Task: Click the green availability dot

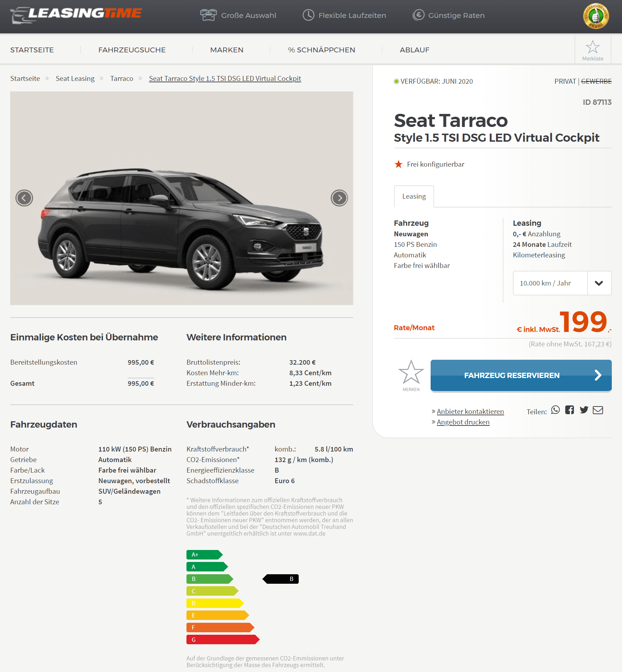Action: coord(396,82)
